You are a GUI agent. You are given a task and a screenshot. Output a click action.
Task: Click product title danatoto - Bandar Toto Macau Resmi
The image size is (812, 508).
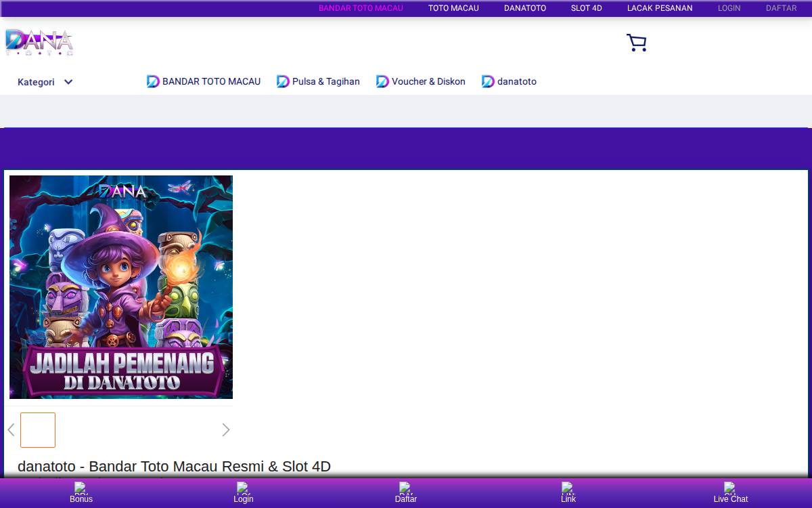174,467
